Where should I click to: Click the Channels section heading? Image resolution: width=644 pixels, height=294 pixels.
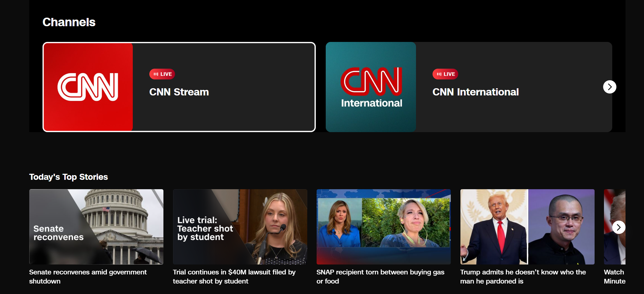(69, 22)
